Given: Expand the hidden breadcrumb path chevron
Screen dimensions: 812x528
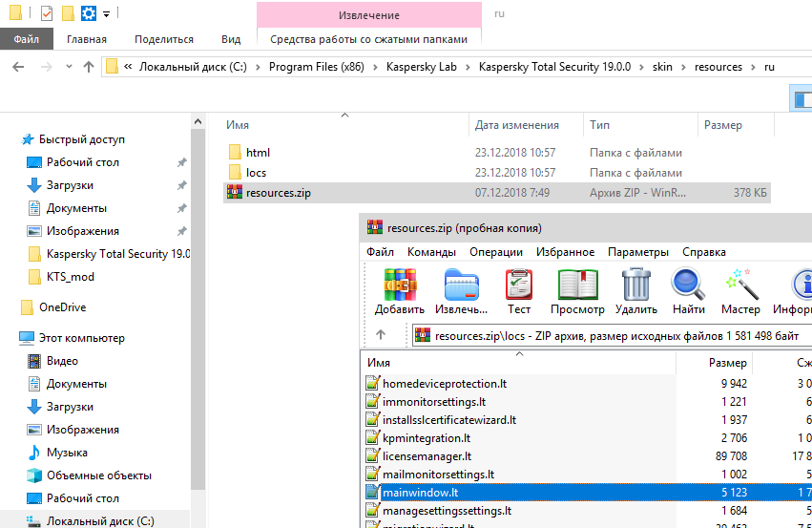Looking at the screenshot, I should [128, 67].
